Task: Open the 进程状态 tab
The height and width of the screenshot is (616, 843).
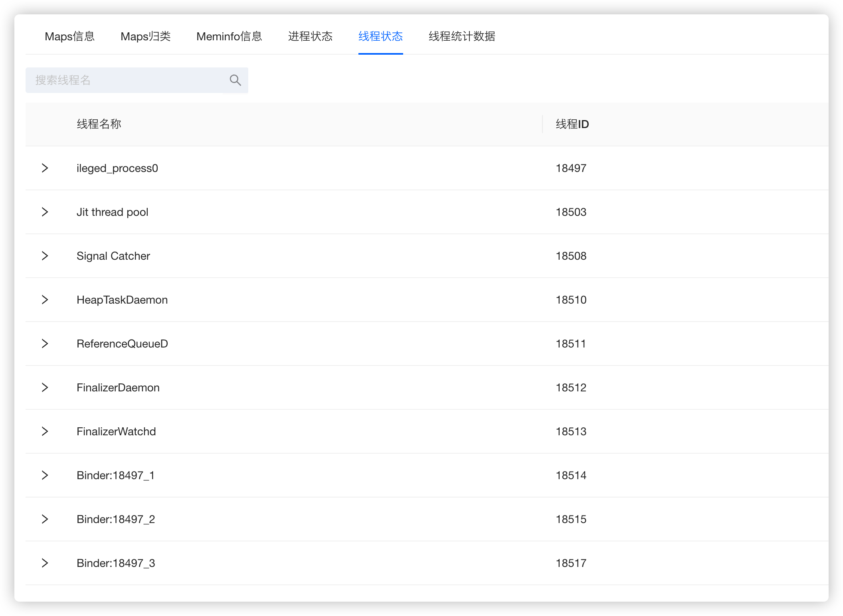Action: [310, 36]
